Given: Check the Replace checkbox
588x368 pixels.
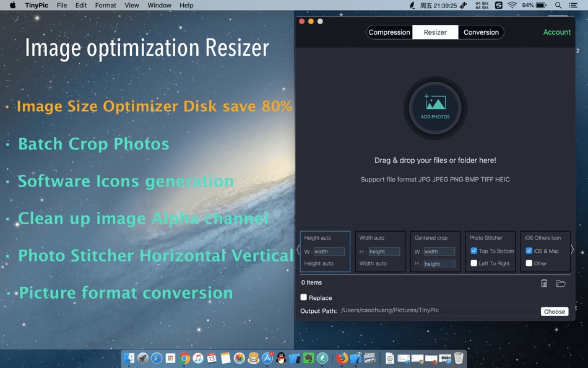Looking at the screenshot, I should 304,297.
